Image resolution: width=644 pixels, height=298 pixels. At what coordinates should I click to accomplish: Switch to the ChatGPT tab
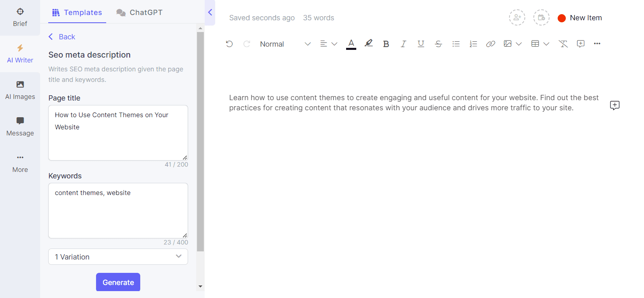coord(139,13)
